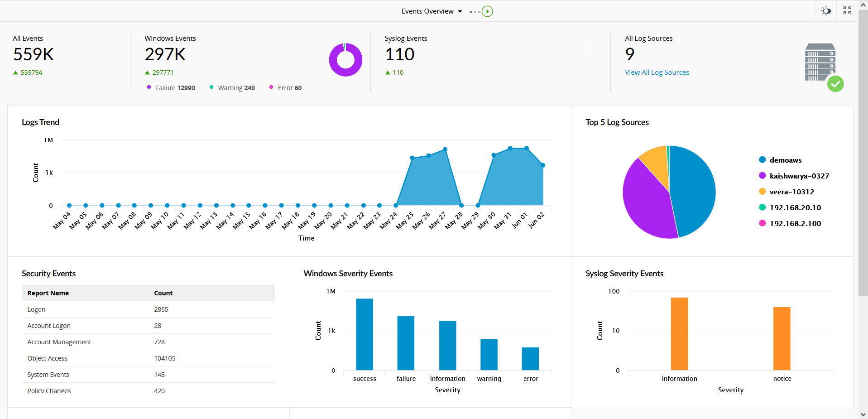Screen dimensions: 868x419
Task: Click the Logs Trend panel title
Action: [x=40, y=122]
